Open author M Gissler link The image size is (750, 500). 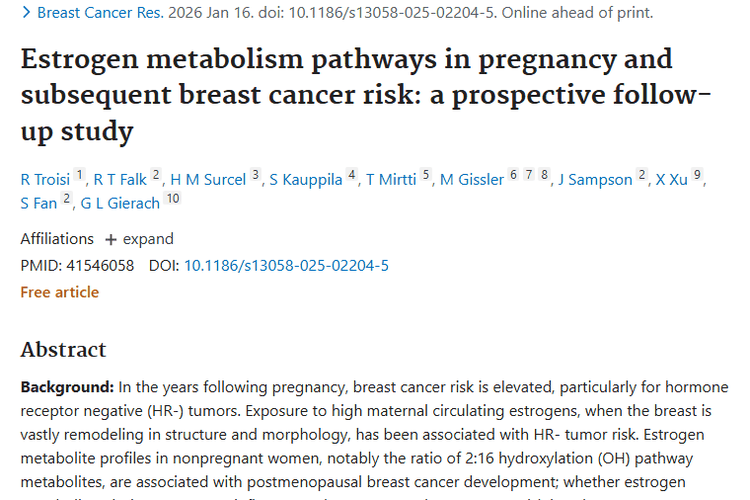point(472,179)
